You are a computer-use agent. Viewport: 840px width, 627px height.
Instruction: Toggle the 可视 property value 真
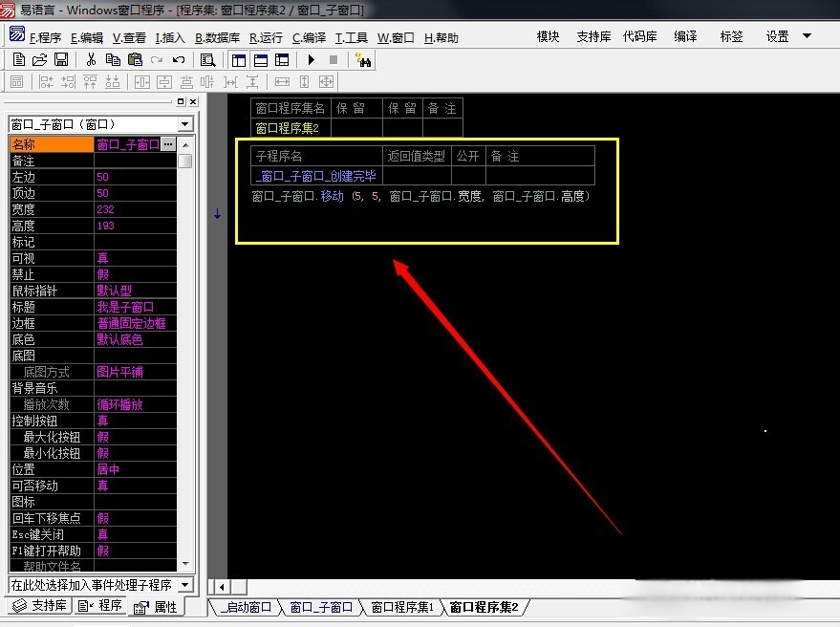pos(134,258)
